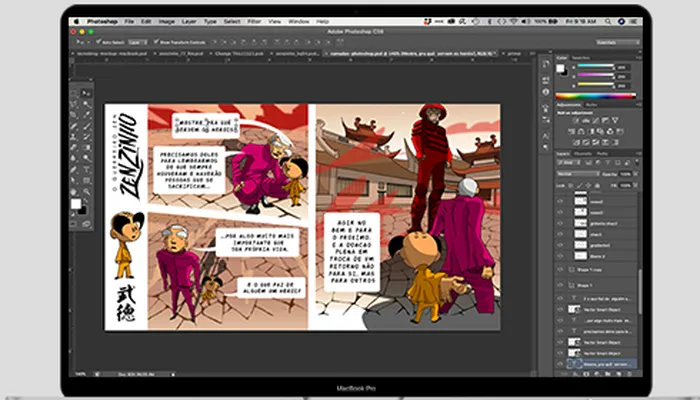The height and width of the screenshot is (400, 700).
Task: Click the magenta color slider
Action: (x=596, y=75)
